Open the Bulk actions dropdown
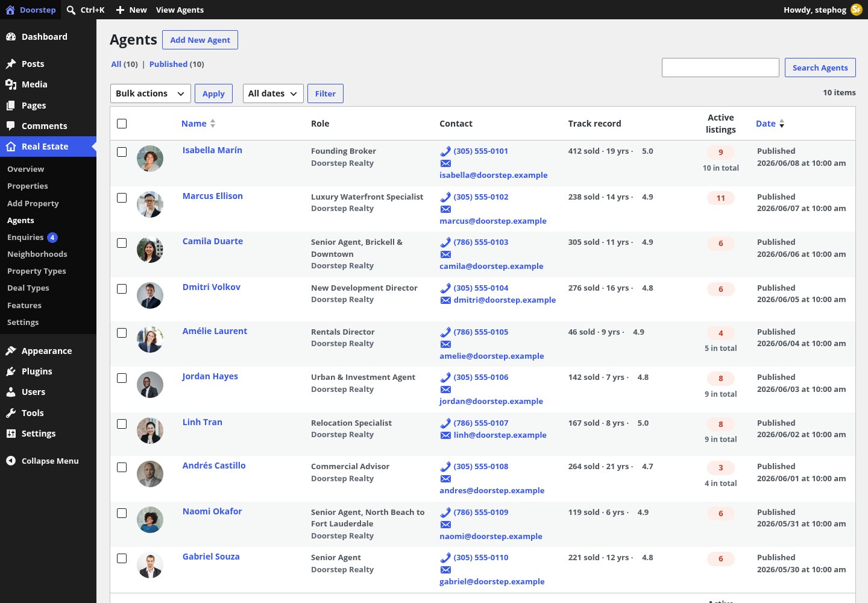 (151, 93)
